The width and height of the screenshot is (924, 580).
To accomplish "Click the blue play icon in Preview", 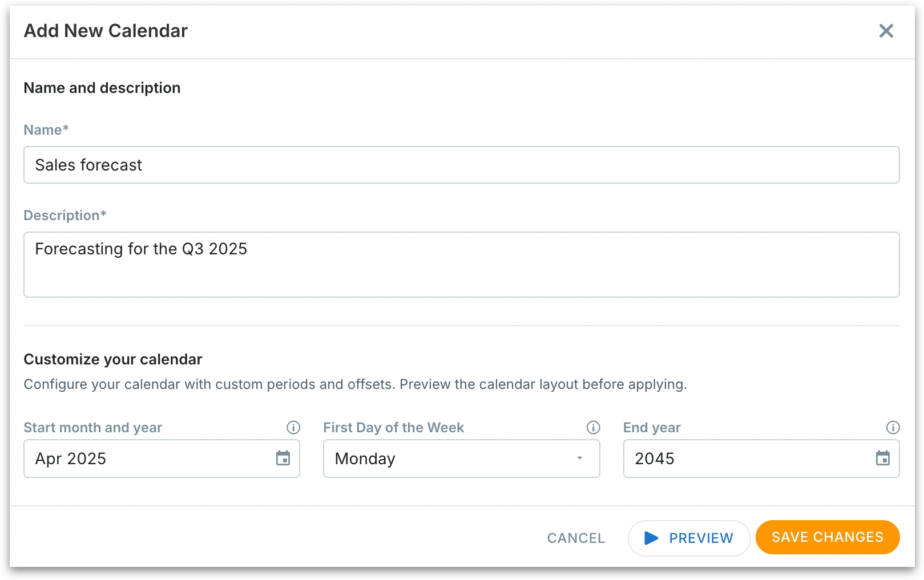I will (x=651, y=538).
